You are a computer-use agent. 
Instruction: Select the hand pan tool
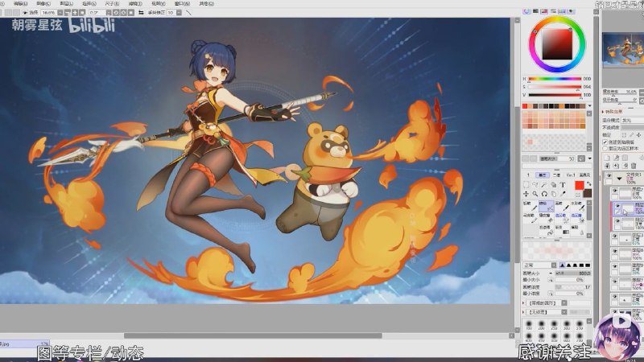point(554,194)
